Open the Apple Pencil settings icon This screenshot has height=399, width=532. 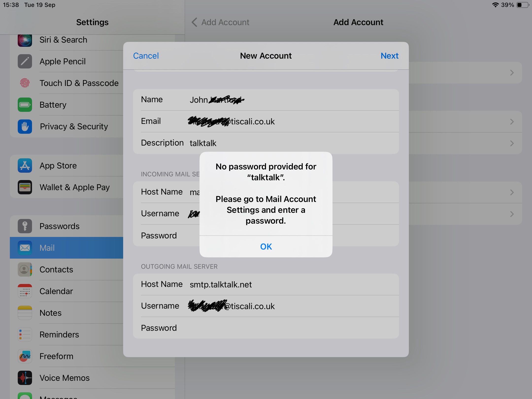pos(25,61)
